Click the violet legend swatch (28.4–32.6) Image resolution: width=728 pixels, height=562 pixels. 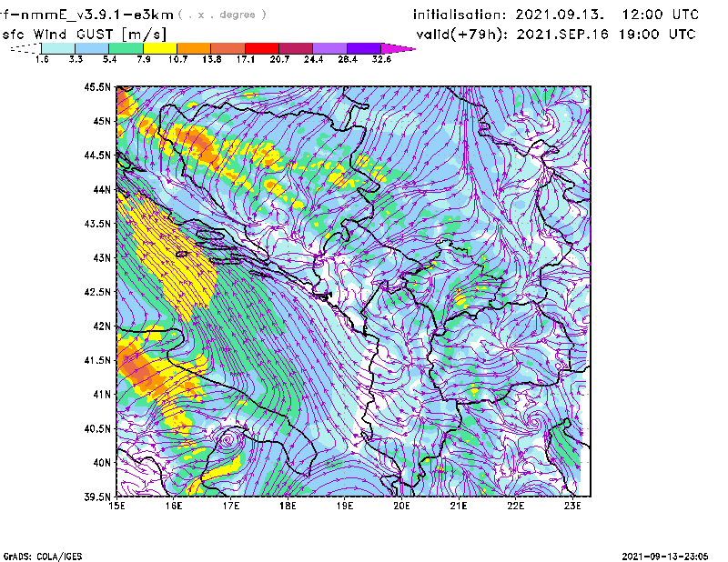(363, 48)
